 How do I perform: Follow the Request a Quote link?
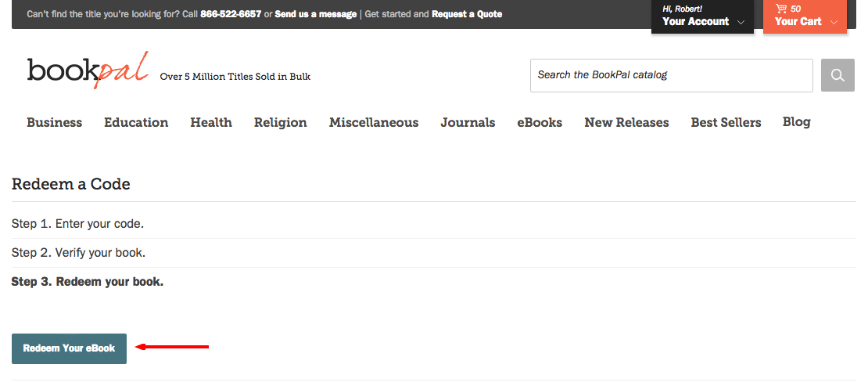(x=467, y=14)
